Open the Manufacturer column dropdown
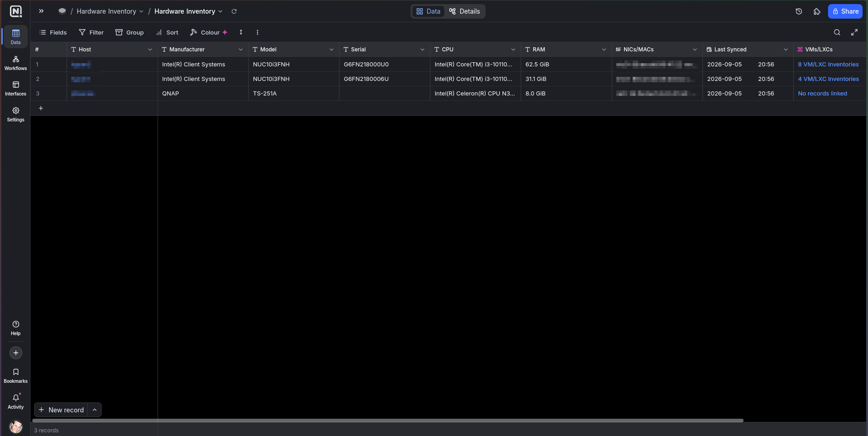Screen dimensions: 868x436 [241, 50]
